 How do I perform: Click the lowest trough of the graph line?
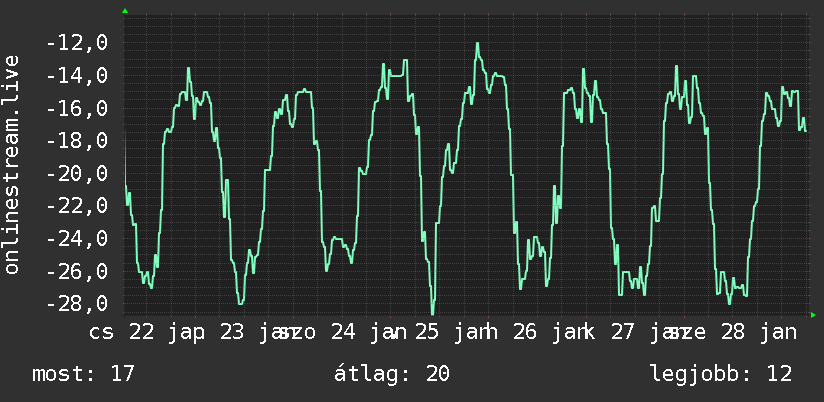click(x=433, y=313)
